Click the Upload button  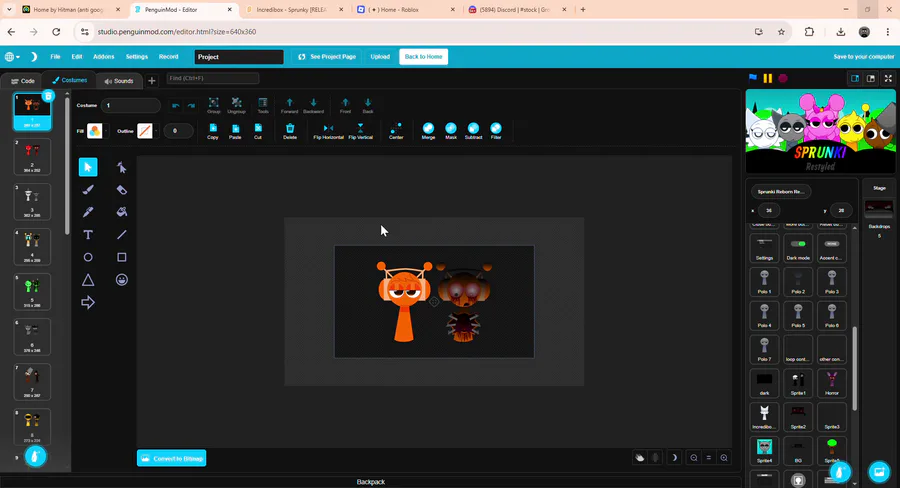coord(380,57)
